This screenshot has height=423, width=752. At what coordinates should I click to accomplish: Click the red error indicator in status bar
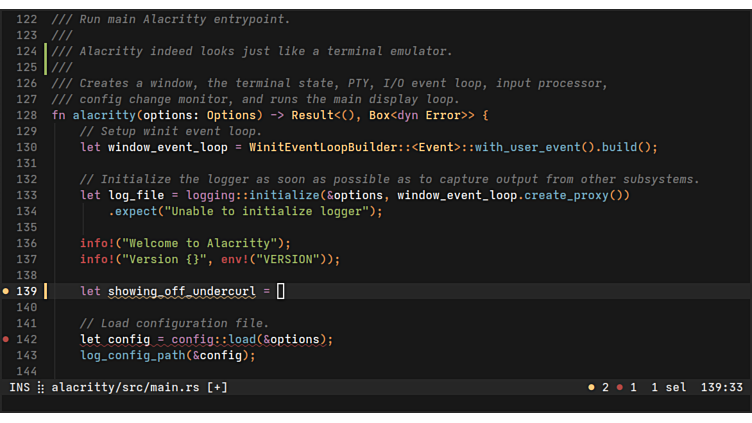620,387
